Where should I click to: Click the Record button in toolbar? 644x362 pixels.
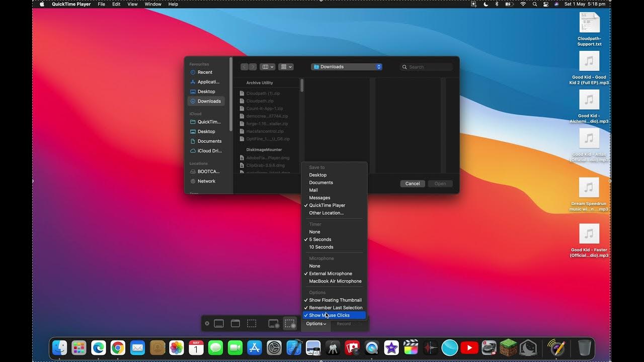tap(344, 324)
